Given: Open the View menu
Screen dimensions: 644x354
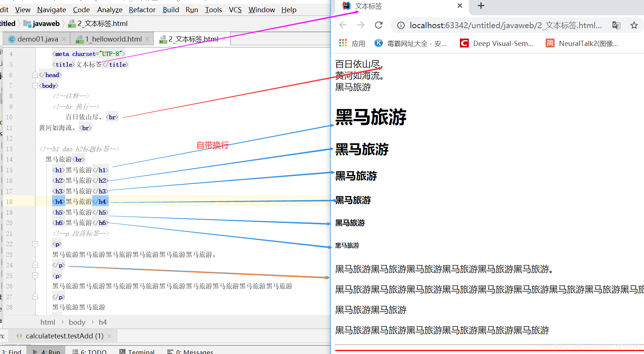Looking at the screenshot, I should (x=23, y=10).
